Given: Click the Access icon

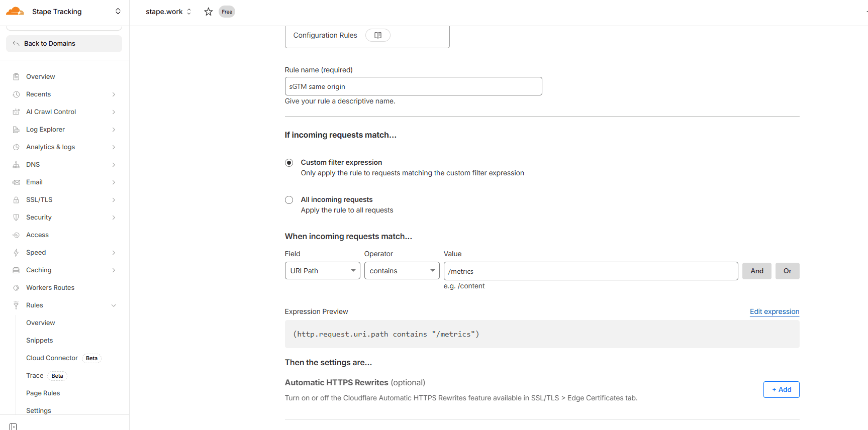Looking at the screenshot, I should (x=16, y=235).
